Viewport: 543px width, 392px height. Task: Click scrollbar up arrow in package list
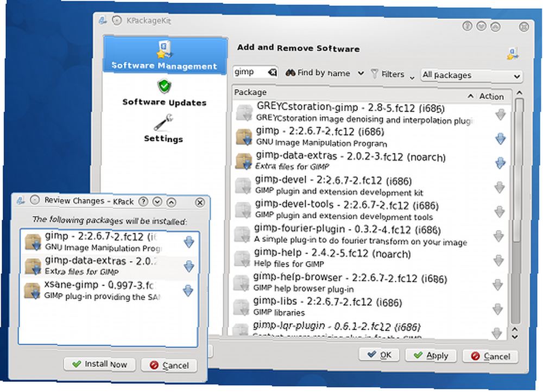(519, 93)
